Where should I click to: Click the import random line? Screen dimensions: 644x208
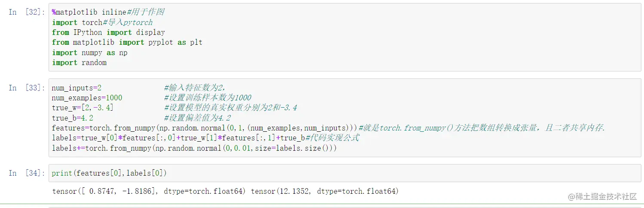point(79,62)
